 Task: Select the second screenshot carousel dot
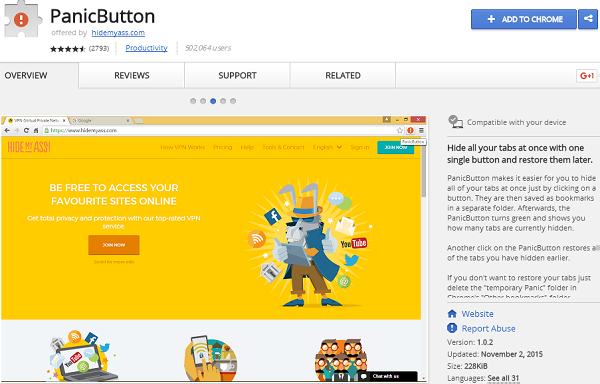click(x=203, y=101)
